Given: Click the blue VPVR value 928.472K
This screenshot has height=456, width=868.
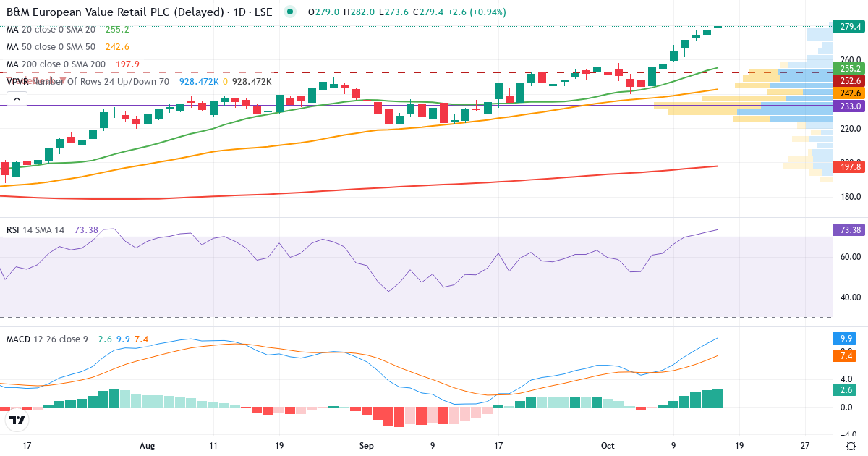Looking at the screenshot, I should 200,82.
